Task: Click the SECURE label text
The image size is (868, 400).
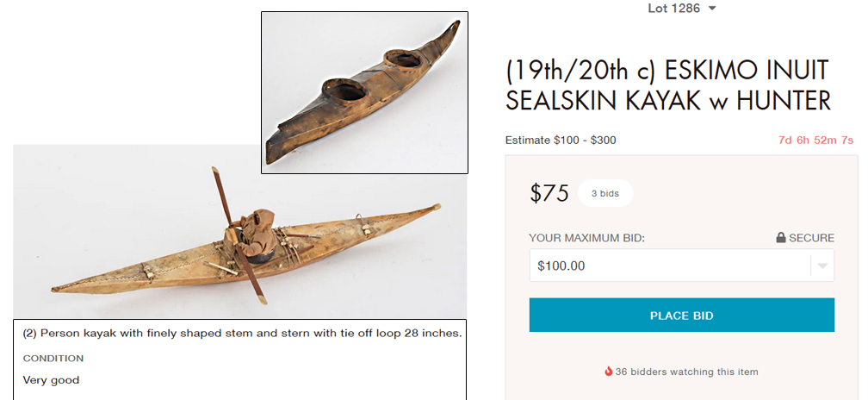Action: pos(812,238)
